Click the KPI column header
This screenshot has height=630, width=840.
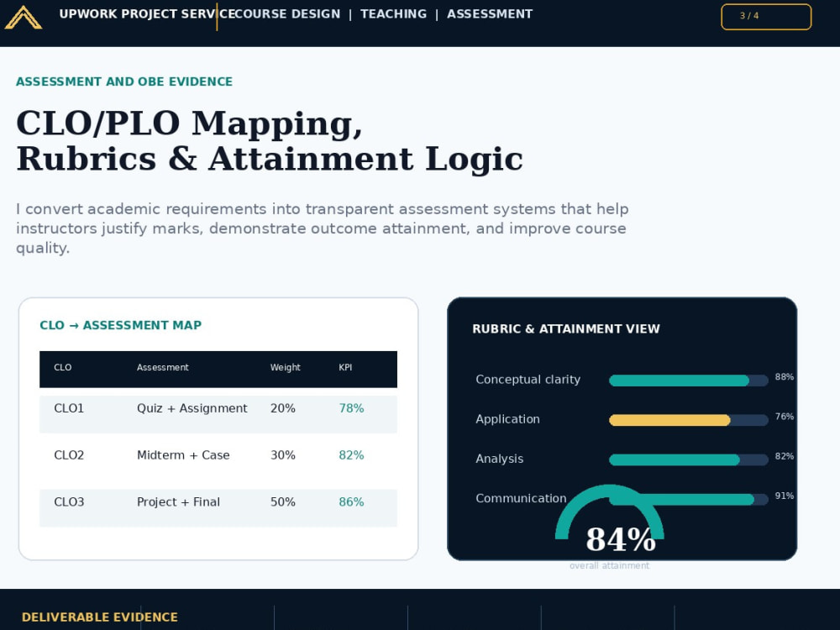(345, 368)
